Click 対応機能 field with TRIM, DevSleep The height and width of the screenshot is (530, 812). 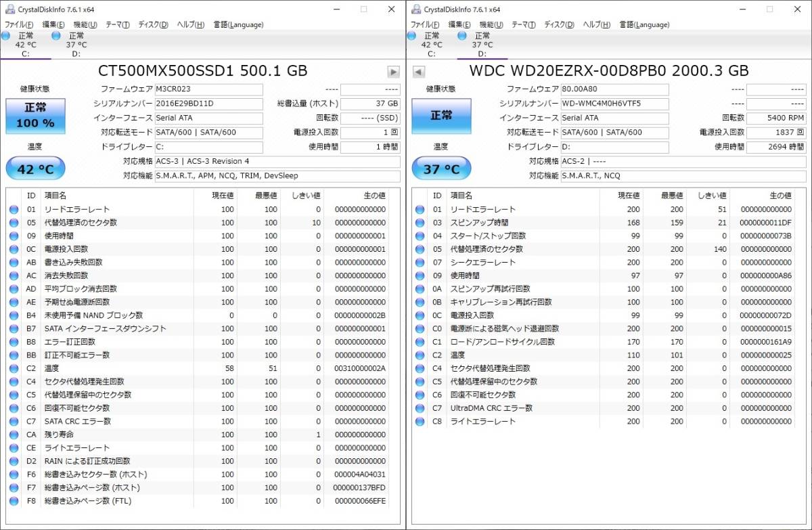pyautogui.click(x=277, y=176)
